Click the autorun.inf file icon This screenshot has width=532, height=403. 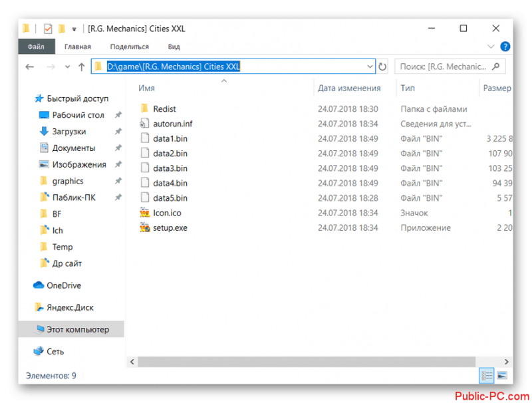coord(144,124)
